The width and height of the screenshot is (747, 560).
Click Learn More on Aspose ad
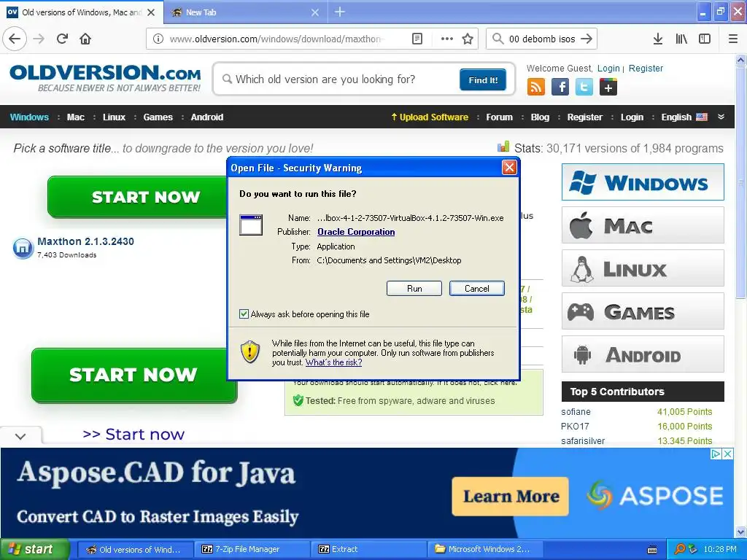(x=511, y=496)
